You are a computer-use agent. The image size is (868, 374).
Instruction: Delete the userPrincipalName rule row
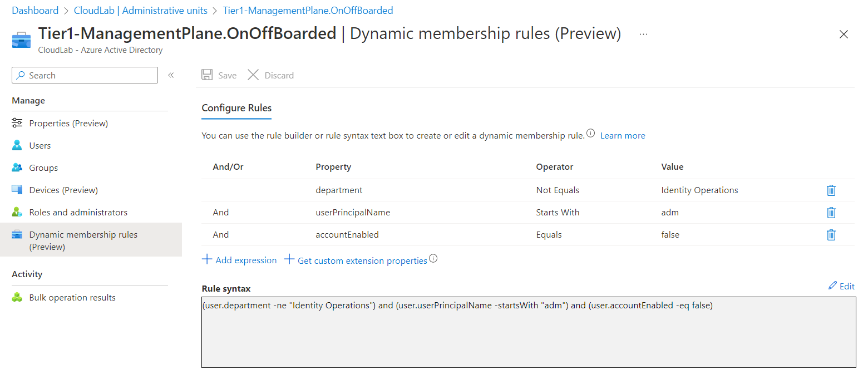831,213
